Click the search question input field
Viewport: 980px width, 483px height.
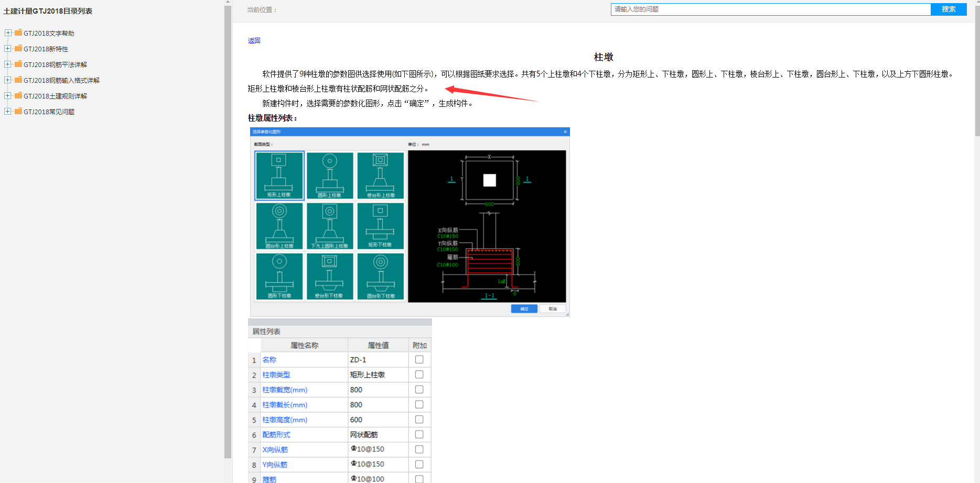click(770, 9)
